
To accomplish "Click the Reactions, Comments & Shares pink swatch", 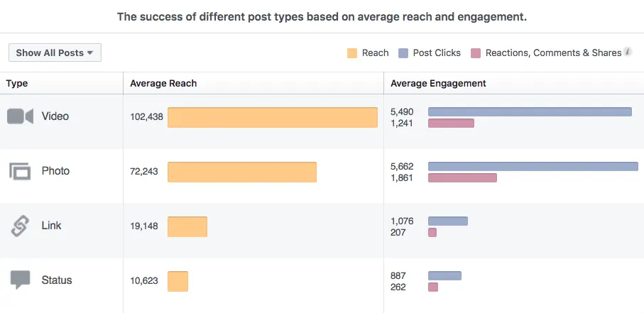I will 476,53.
